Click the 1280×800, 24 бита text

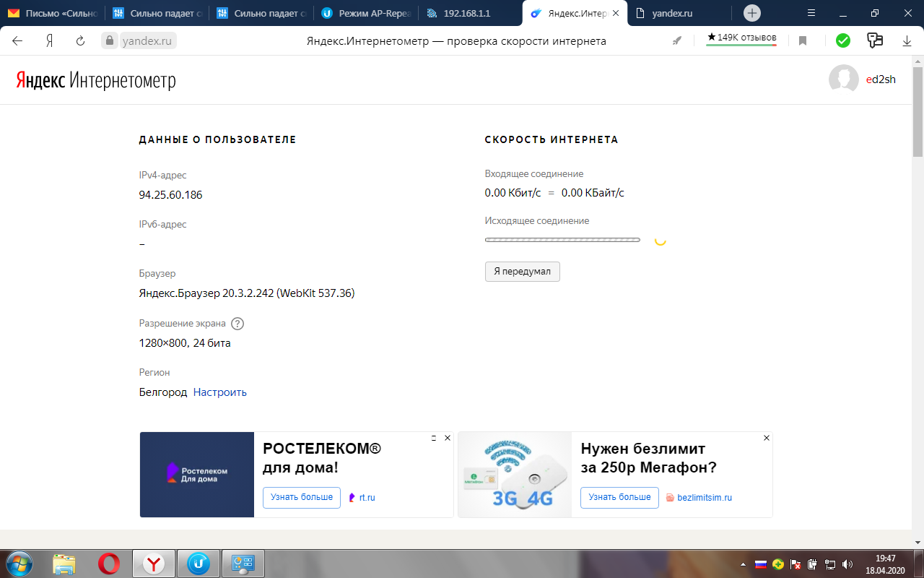(x=185, y=343)
